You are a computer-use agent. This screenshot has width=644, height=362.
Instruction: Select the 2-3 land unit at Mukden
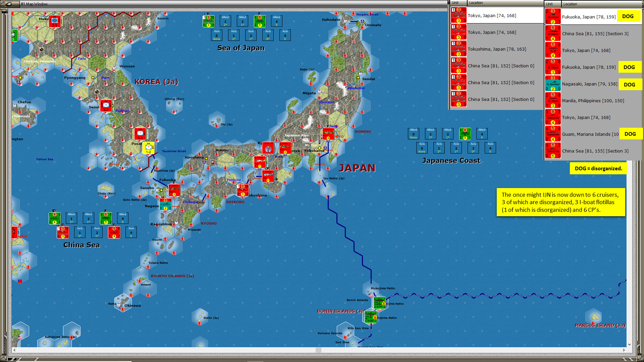55,21
